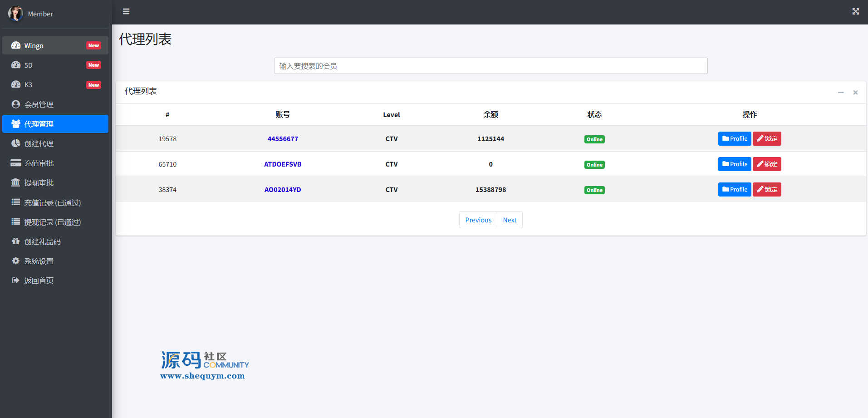The height and width of the screenshot is (418, 868).
Task: Click the 提现审批 bank icon
Action: click(16, 182)
